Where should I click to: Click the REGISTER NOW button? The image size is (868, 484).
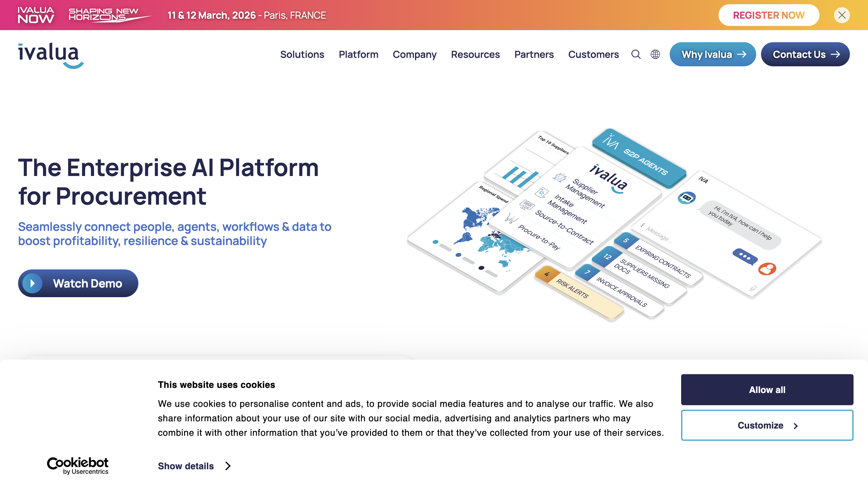pos(769,15)
